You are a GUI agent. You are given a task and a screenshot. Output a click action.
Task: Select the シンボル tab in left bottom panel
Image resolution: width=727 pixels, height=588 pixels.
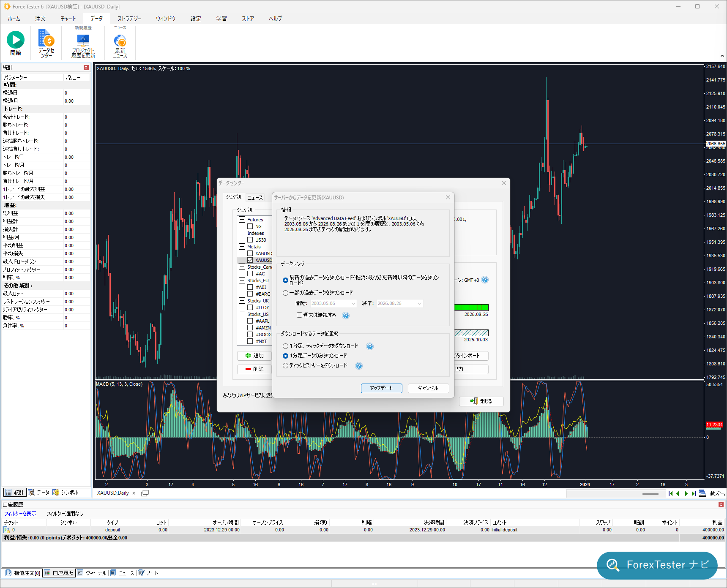[x=66, y=493]
